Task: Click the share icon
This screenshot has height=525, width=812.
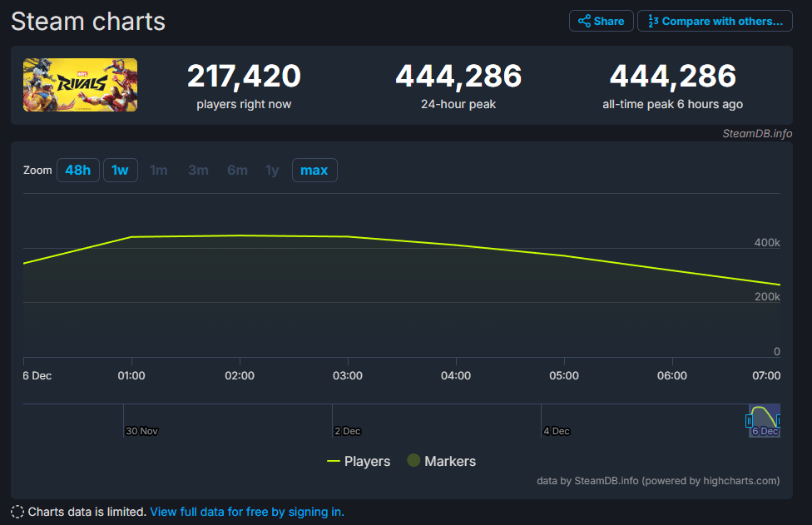Action: (x=584, y=22)
